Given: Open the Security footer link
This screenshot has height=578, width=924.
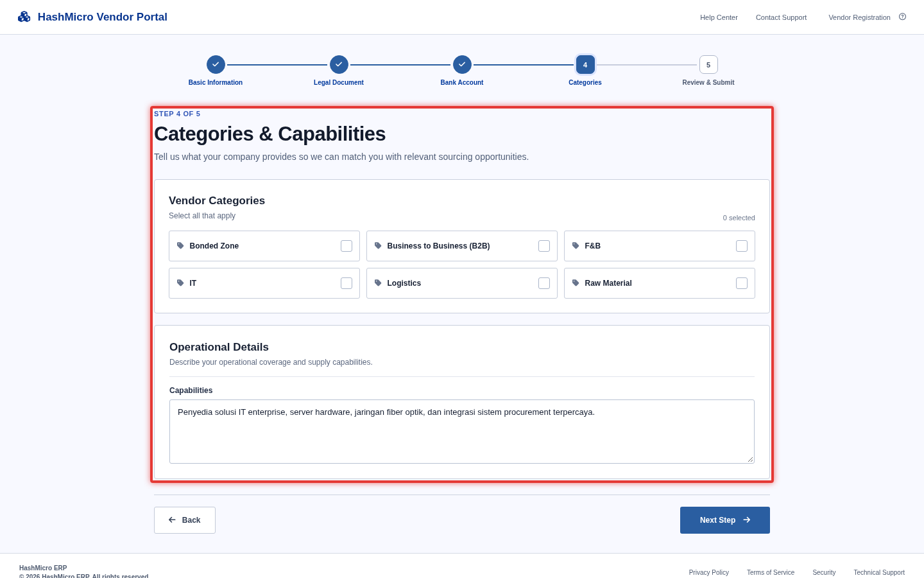Looking at the screenshot, I should click(824, 572).
